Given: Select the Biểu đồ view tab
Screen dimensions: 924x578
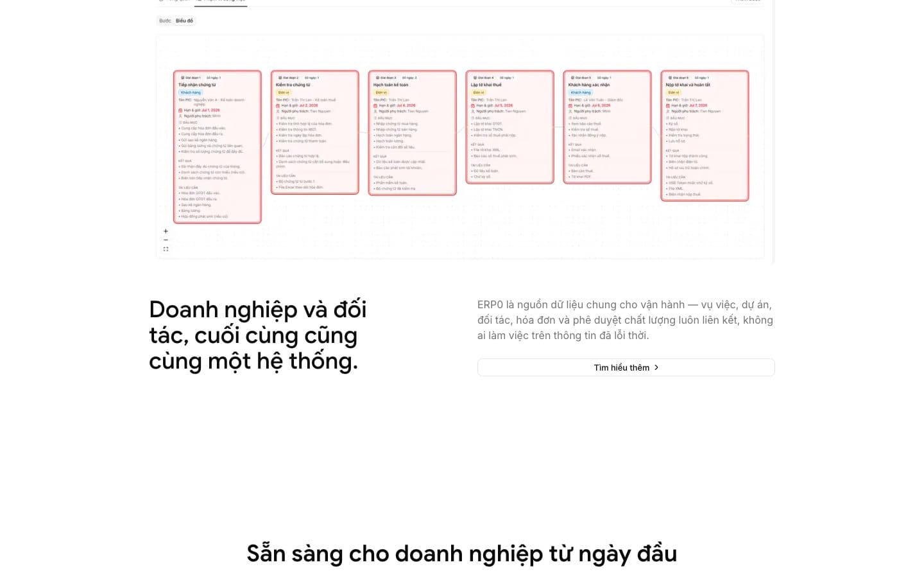Looking at the screenshot, I should point(184,21).
